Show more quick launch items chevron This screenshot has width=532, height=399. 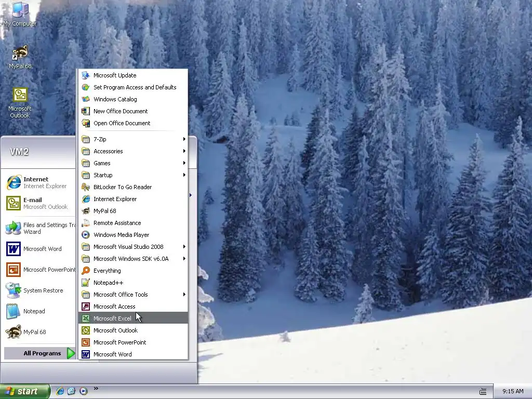96,389
